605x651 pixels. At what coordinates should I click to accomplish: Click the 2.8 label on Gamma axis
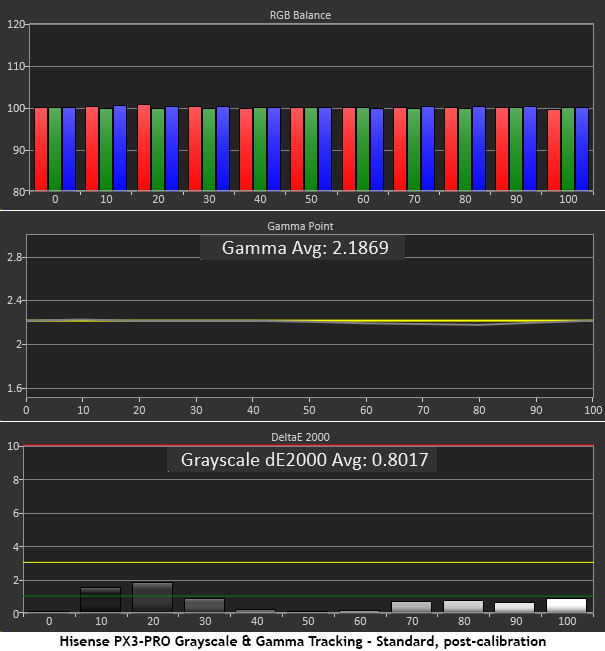click(15, 257)
